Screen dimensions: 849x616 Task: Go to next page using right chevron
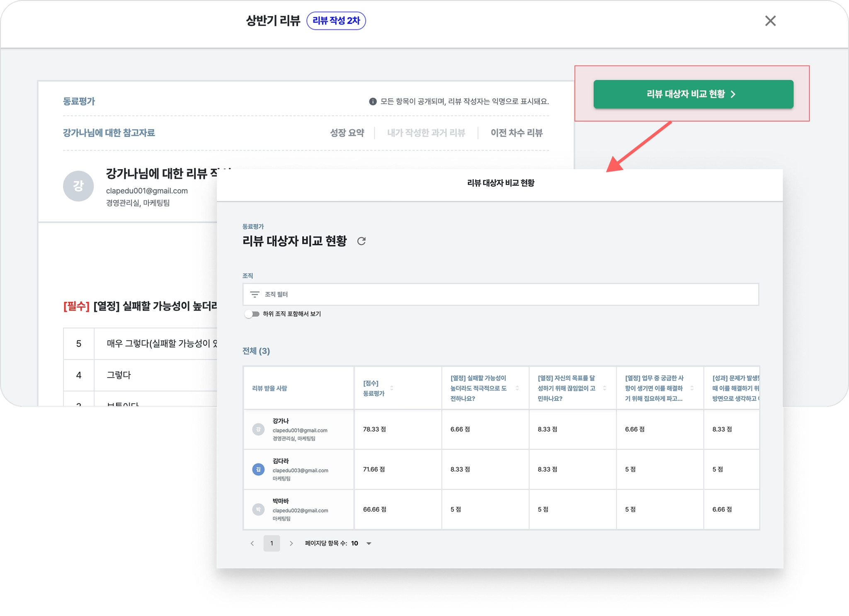point(291,543)
